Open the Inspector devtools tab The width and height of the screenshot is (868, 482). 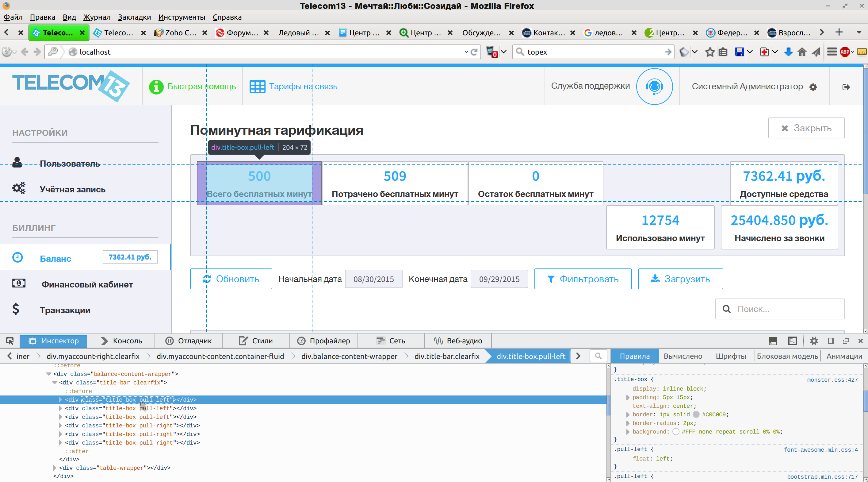pos(53,341)
